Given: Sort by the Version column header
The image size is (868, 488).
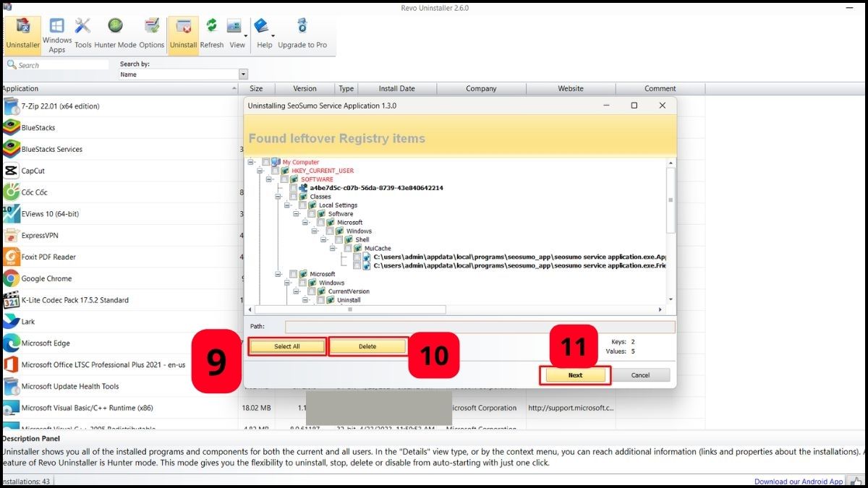Looking at the screenshot, I should pos(305,88).
